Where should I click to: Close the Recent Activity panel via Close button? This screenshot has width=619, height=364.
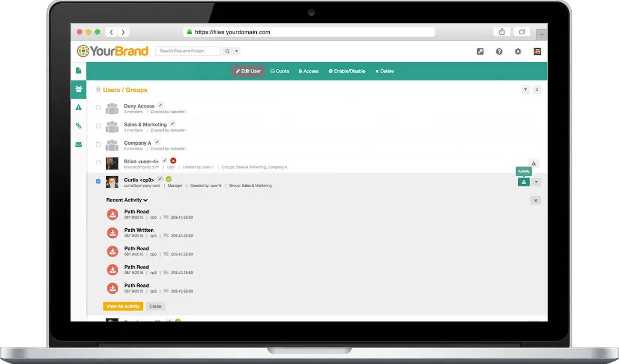pyautogui.click(x=155, y=306)
